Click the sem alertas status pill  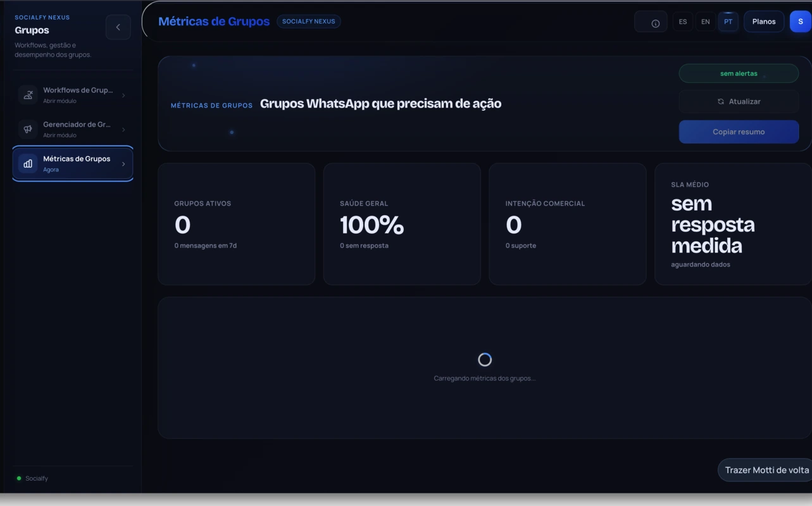pyautogui.click(x=739, y=73)
